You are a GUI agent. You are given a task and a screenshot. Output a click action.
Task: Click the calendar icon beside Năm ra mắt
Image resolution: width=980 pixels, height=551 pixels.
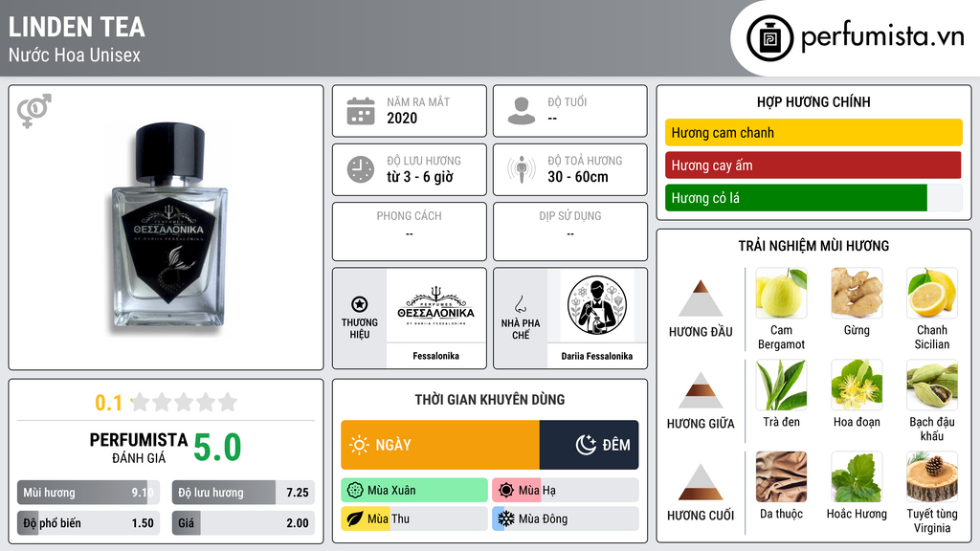361,111
